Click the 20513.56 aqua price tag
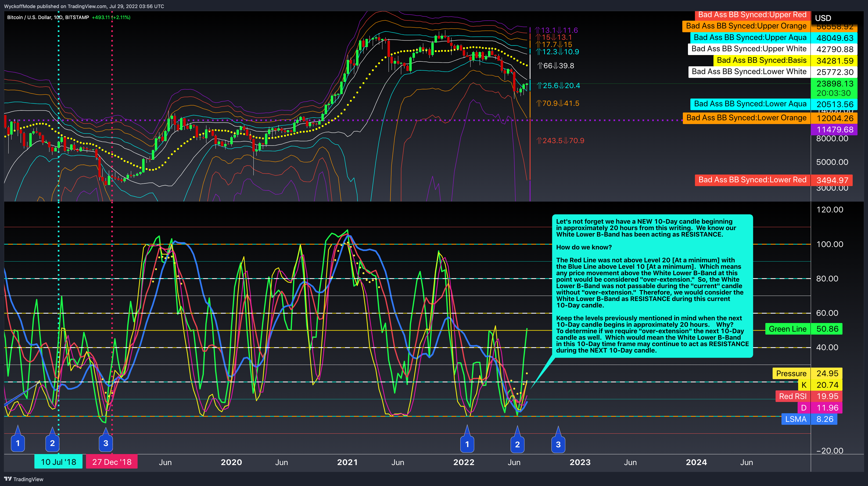The image size is (868, 486). click(835, 104)
